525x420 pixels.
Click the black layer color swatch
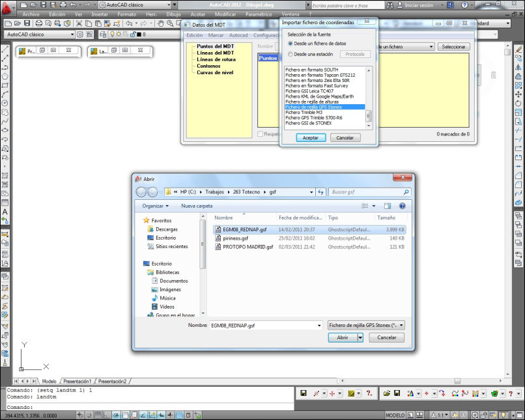coord(139,35)
